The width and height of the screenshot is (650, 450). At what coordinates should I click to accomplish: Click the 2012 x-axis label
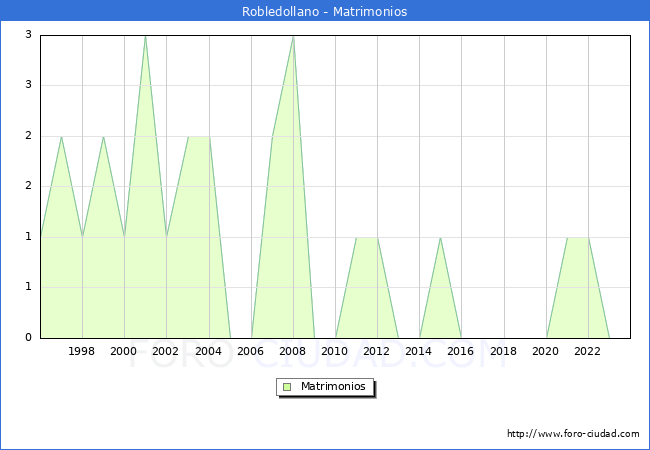coord(376,351)
